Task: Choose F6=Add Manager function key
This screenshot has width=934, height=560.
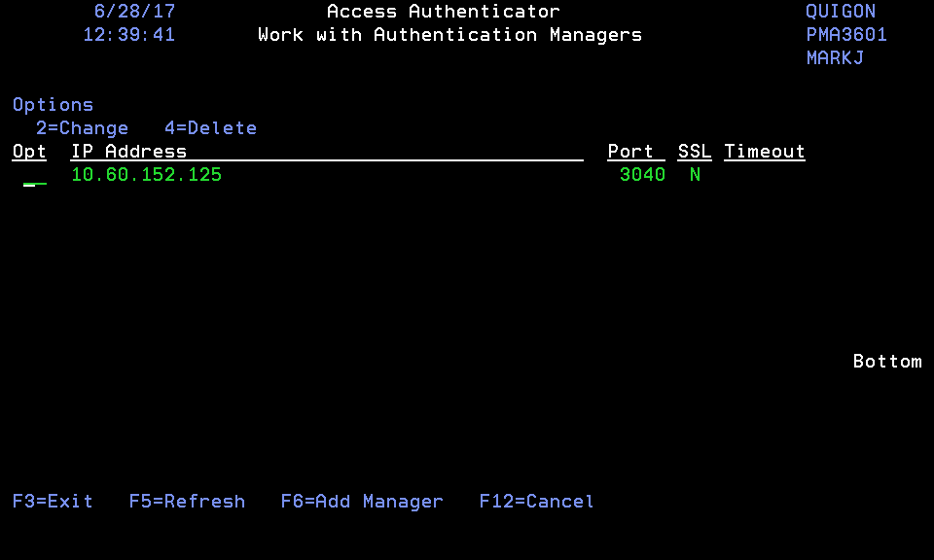Action: (x=361, y=502)
